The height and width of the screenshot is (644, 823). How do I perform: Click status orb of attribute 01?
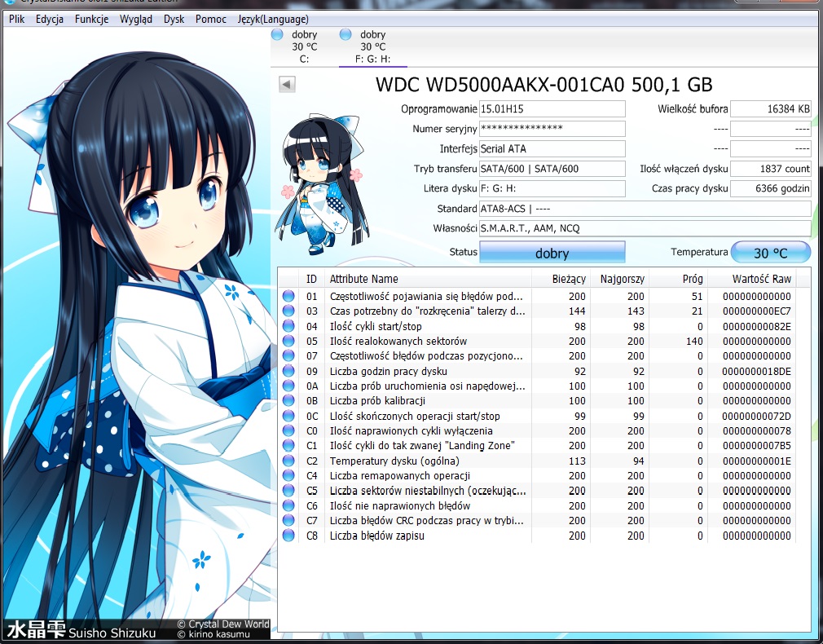[288, 296]
